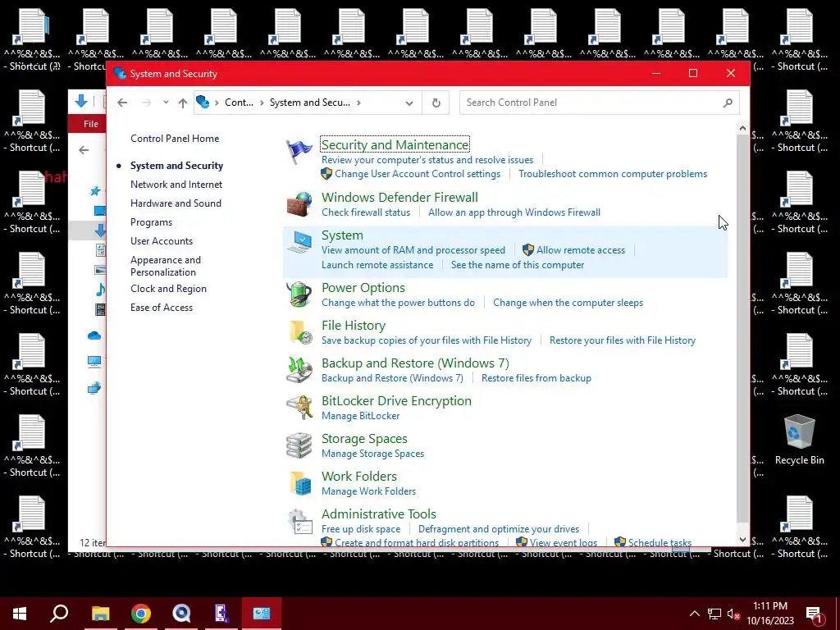This screenshot has width=840, height=630.
Task: Click Troubleshoot common computer problems
Action: click(613, 174)
